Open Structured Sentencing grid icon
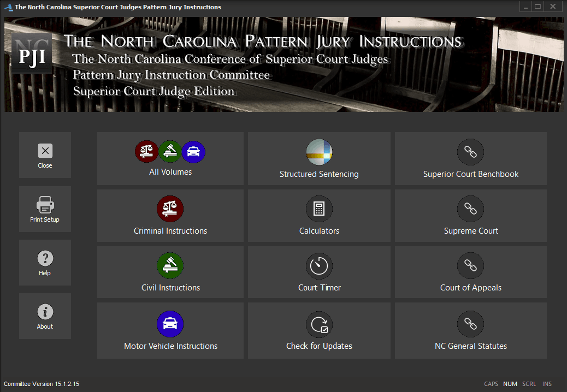This screenshot has width=567, height=392. tap(319, 152)
